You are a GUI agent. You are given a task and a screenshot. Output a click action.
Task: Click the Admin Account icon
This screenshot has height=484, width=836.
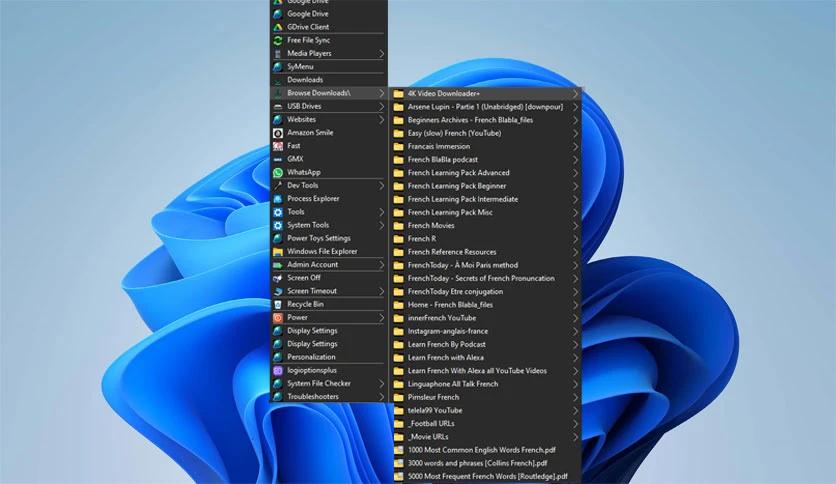278,265
